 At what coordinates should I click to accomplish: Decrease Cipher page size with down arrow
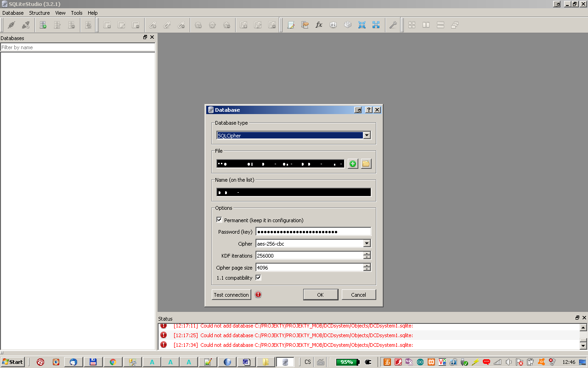point(367,270)
